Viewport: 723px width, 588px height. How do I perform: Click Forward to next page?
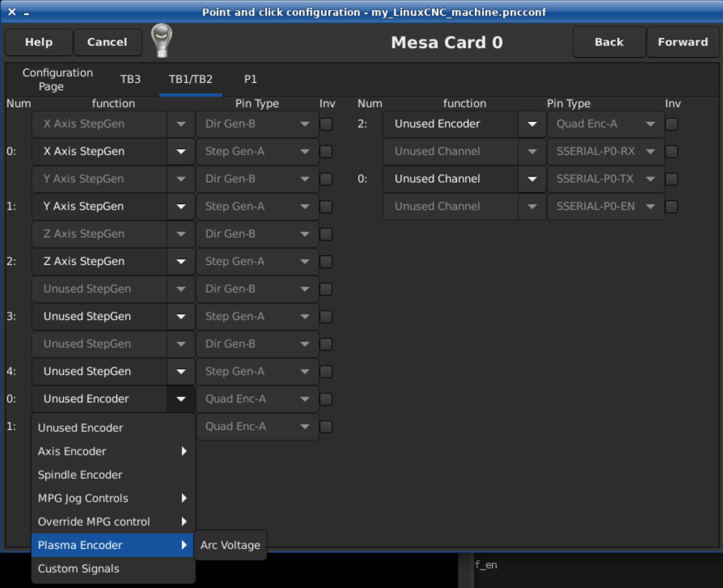pos(682,42)
